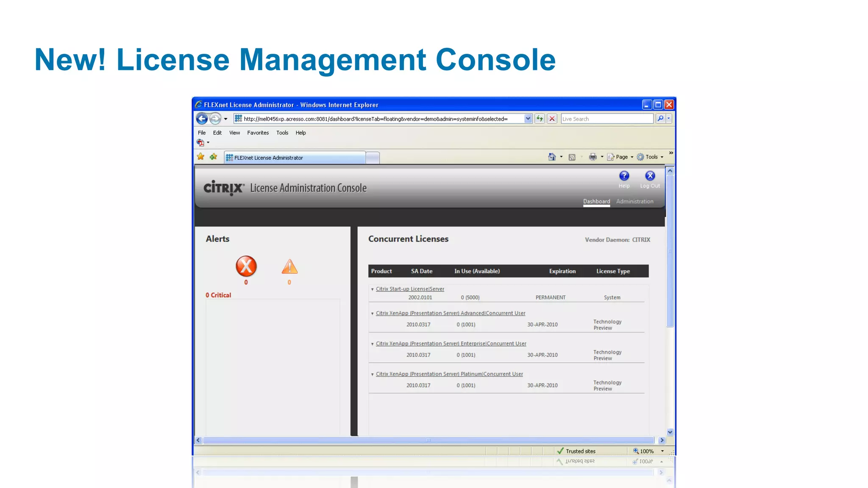Open the Tools menu in menu bar
This screenshot has width=868, height=488.
[282, 133]
